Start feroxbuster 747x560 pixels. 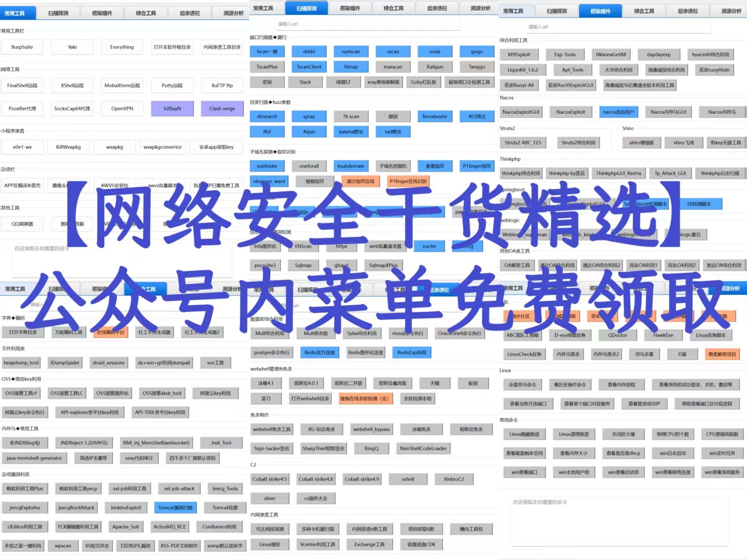coord(435,116)
